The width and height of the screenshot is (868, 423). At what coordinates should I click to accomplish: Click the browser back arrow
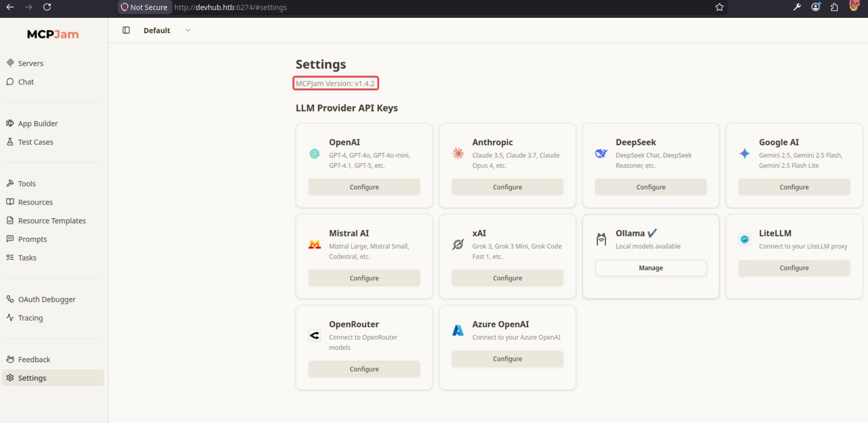10,7
